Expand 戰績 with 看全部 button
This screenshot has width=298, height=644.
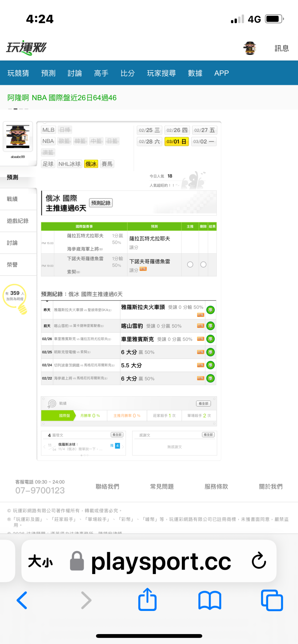(203, 403)
